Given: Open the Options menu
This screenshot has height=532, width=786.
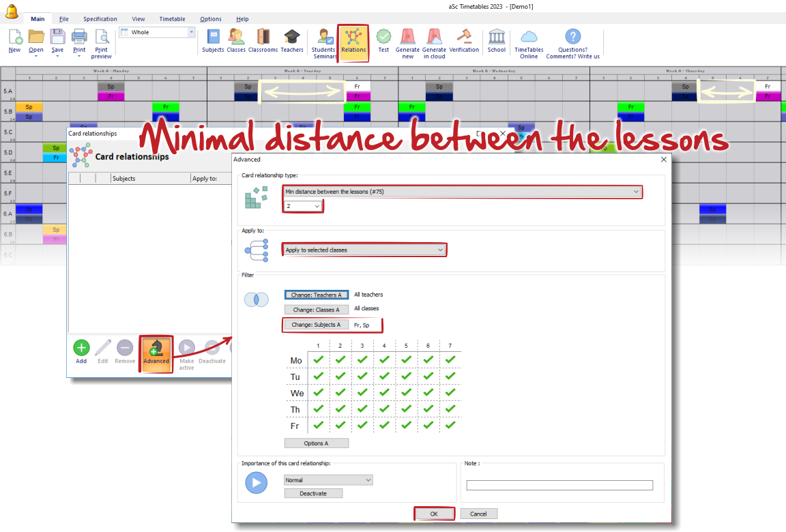Looking at the screenshot, I should coord(211,19).
